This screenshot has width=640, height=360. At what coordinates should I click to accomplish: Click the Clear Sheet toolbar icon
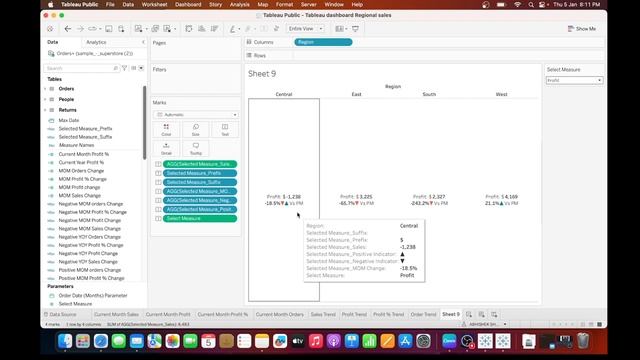(167, 29)
